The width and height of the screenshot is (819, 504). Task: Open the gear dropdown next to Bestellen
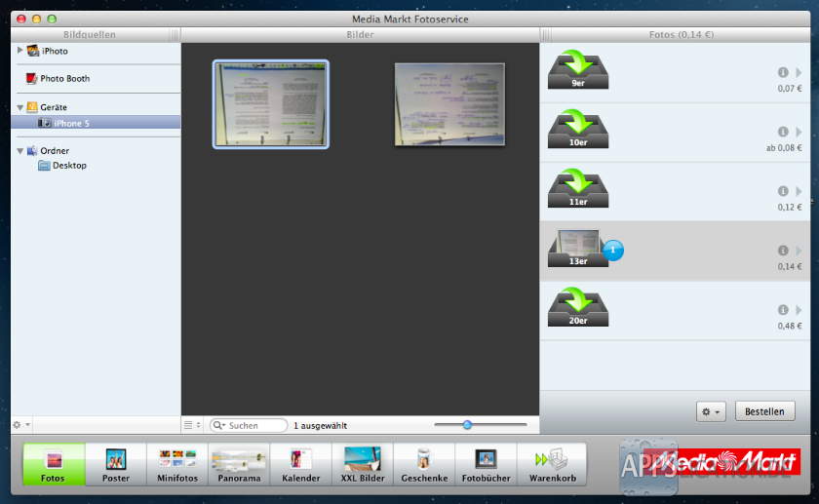(x=711, y=411)
